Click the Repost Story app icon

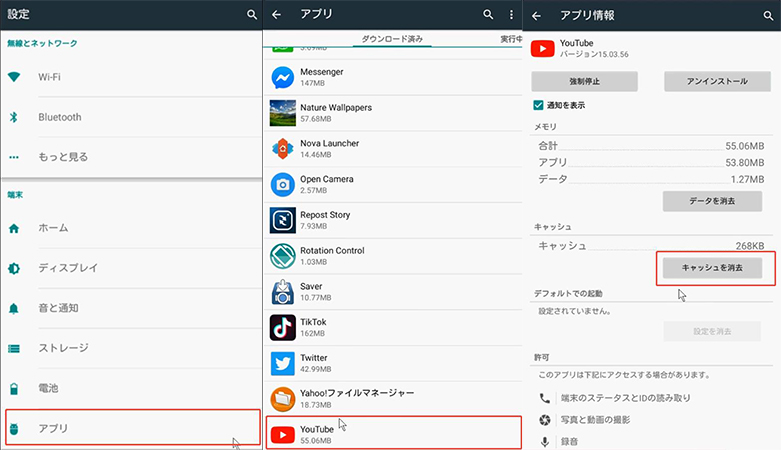282,220
